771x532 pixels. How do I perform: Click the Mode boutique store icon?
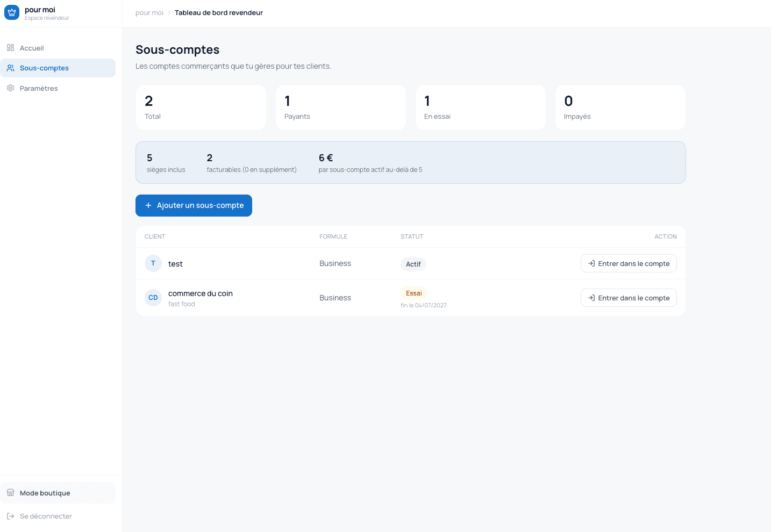pyautogui.click(x=10, y=493)
